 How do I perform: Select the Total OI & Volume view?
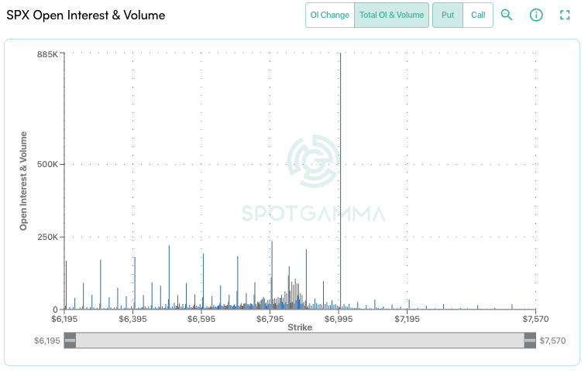[391, 15]
